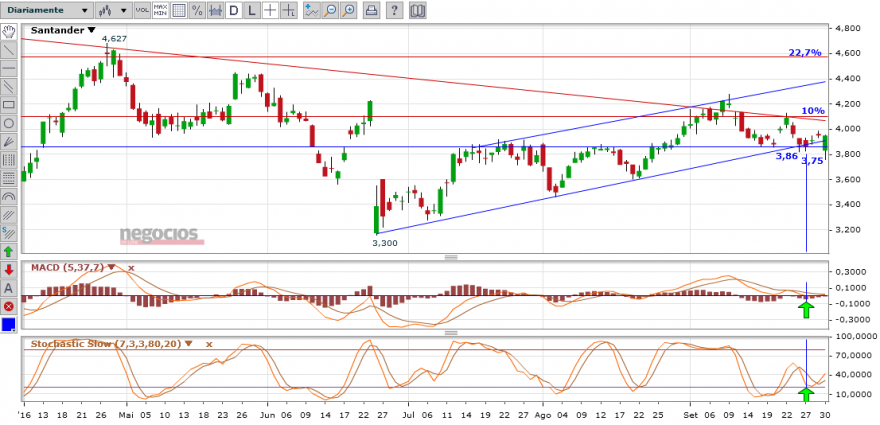Click the 4,800 price axis value
Screen dimensions: 880x425
[848, 28]
